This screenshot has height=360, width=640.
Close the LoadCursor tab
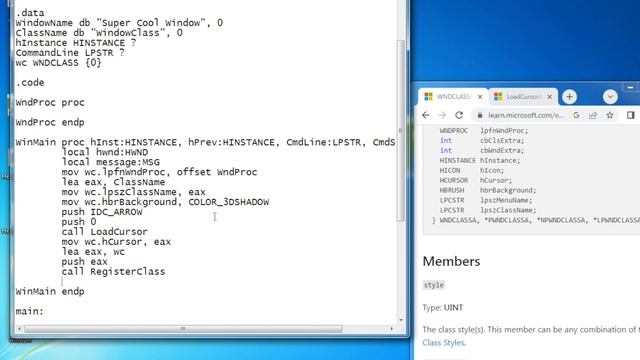tap(549, 97)
